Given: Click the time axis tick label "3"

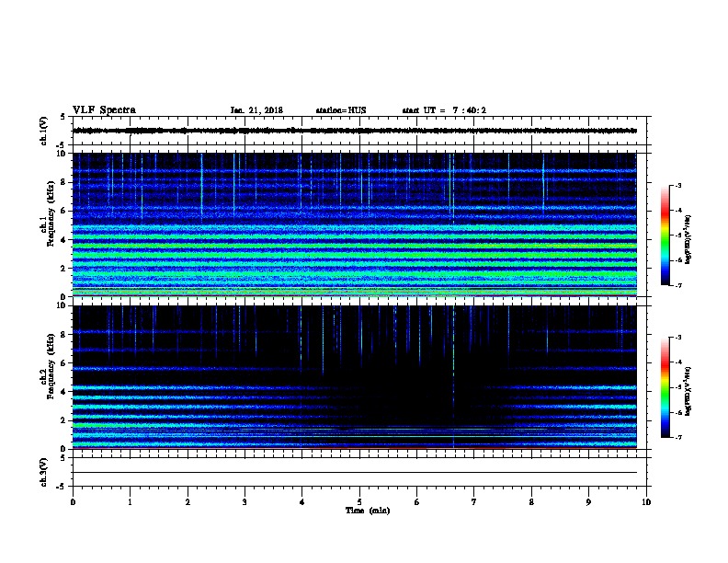Looking at the screenshot, I should [x=245, y=501].
